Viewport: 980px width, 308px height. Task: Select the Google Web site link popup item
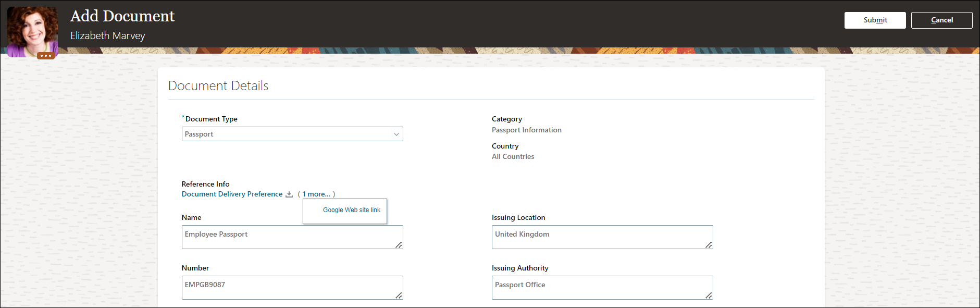coord(352,210)
